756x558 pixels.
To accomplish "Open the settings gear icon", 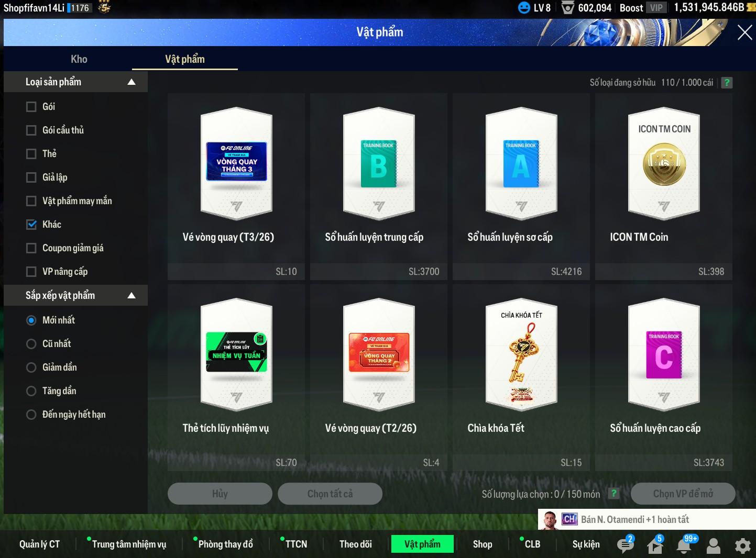I will tap(742, 545).
